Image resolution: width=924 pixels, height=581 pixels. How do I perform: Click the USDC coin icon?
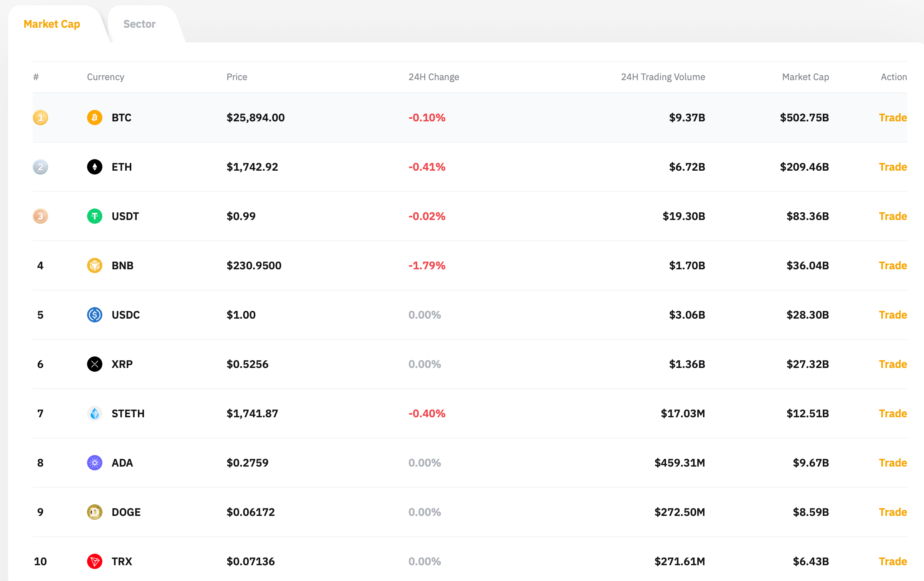click(x=94, y=315)
